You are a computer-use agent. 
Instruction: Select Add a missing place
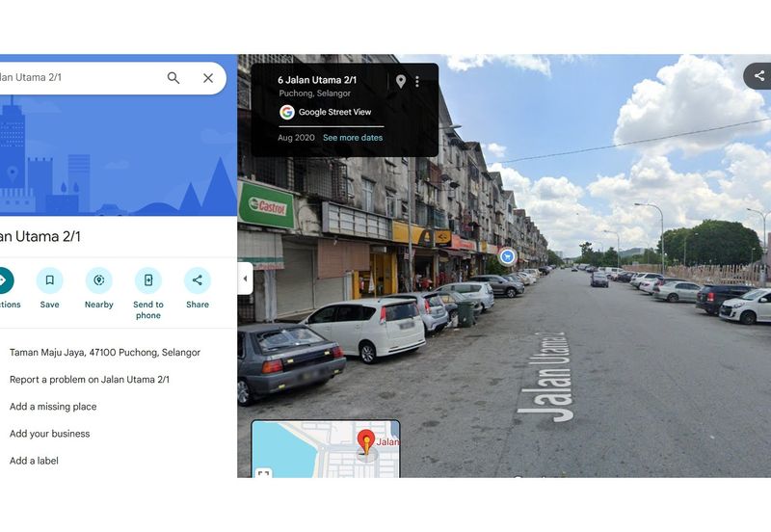click(x=53, y=407)
